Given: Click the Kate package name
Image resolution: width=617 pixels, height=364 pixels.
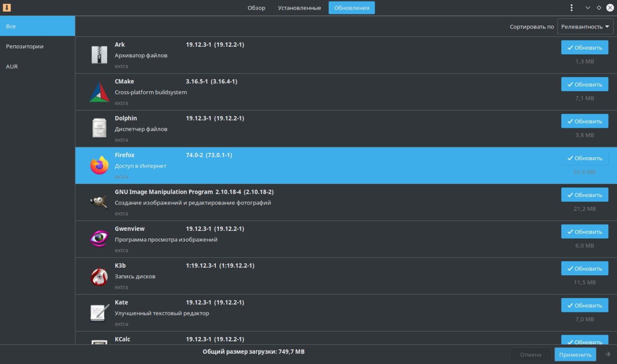Looking at the screenshot, I should (121, 302).
